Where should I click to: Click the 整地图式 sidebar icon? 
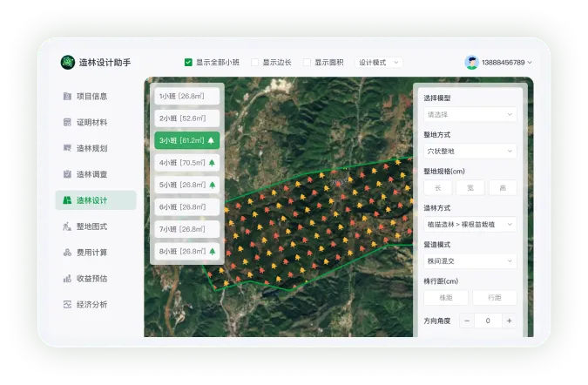point(67,226)
